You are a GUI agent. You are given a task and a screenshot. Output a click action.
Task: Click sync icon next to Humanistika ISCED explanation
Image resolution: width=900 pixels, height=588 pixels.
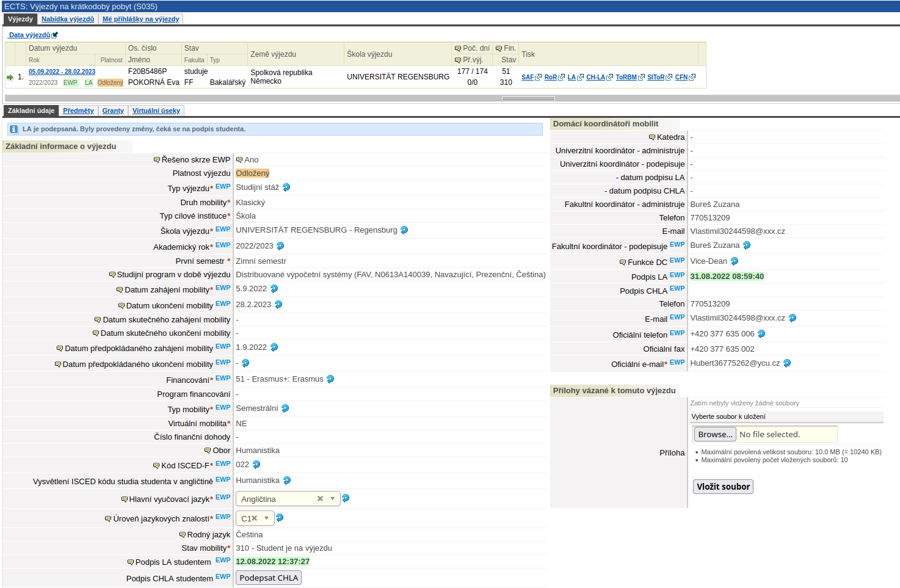(x=287, y=481)
